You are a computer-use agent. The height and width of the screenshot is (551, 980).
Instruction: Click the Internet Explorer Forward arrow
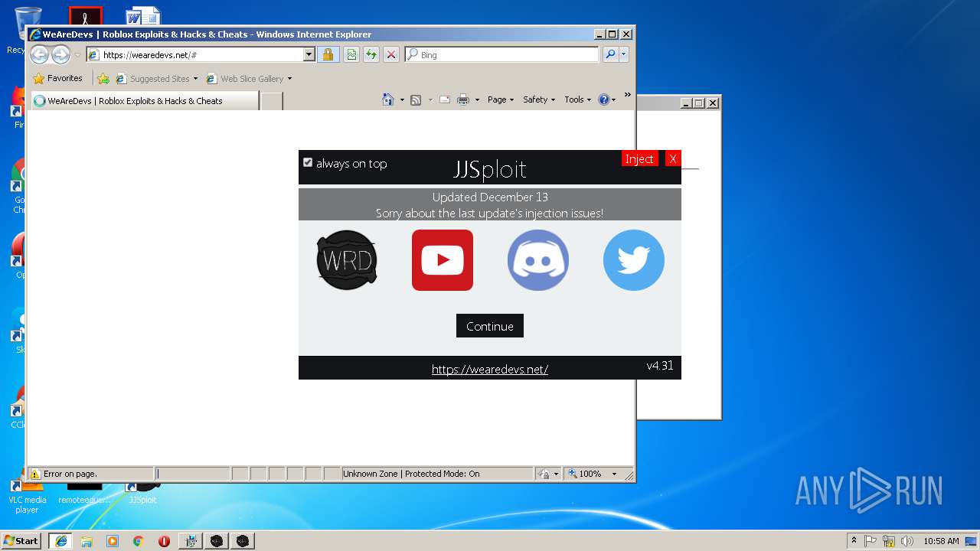click(61, 54)
